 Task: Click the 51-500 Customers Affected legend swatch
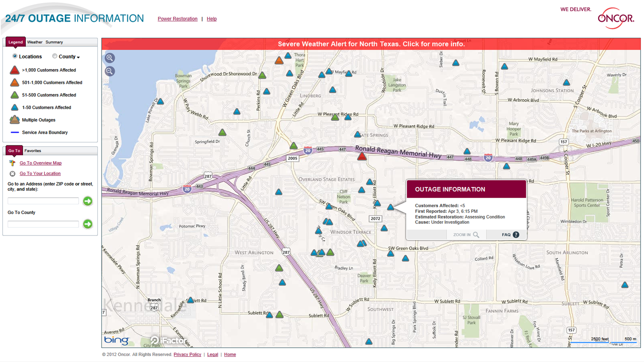[x=15, y=95]
